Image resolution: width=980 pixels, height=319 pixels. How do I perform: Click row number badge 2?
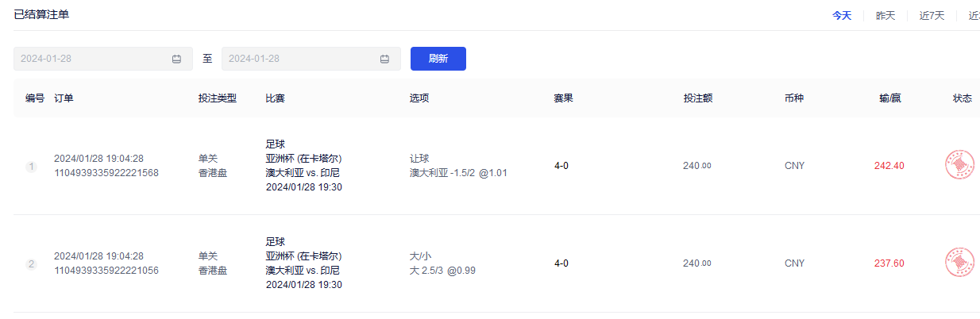pos(32,264)
